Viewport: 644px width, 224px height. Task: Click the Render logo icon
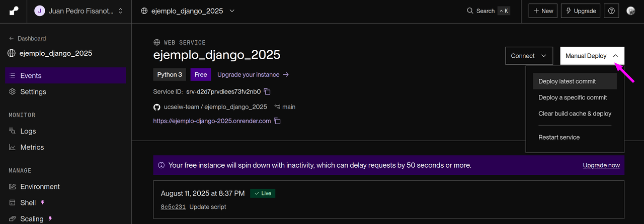coord(14,11)
